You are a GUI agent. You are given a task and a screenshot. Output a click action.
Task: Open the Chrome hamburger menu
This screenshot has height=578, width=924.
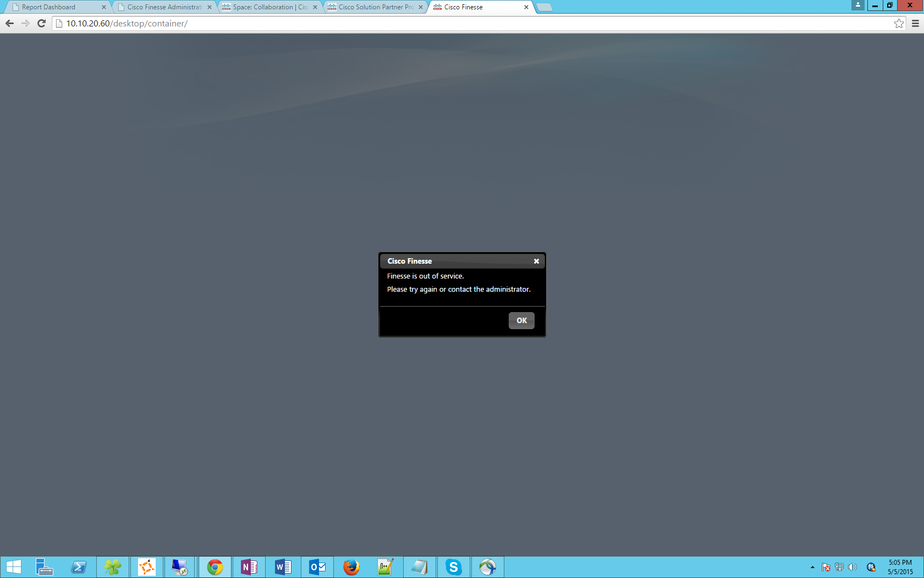[x=915, y=23]
